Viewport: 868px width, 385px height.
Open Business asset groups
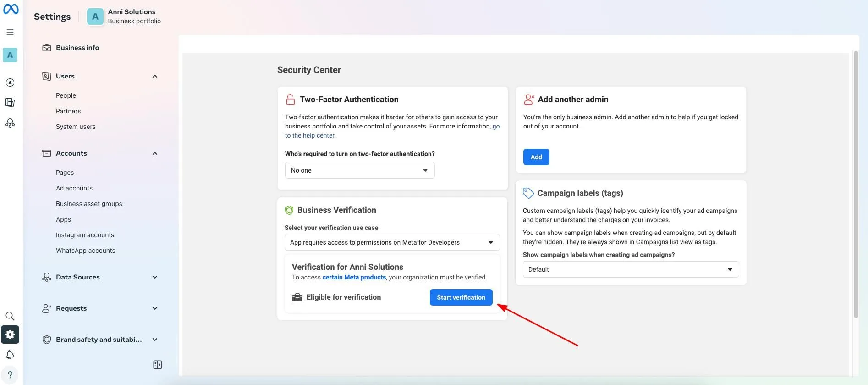(89, 204)
